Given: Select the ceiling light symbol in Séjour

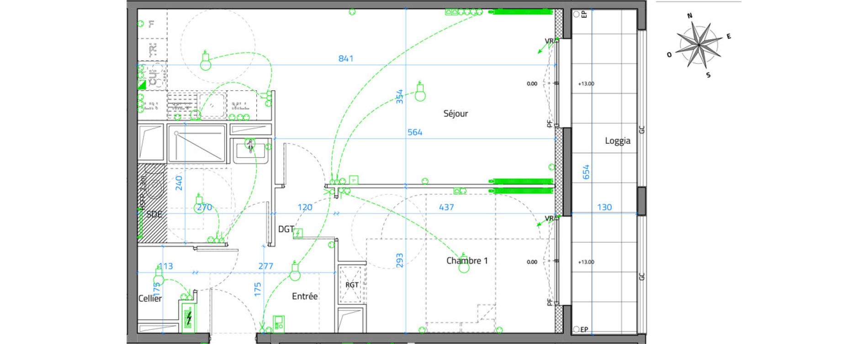Looking at the screenshot, I should [x=420, y=92].
